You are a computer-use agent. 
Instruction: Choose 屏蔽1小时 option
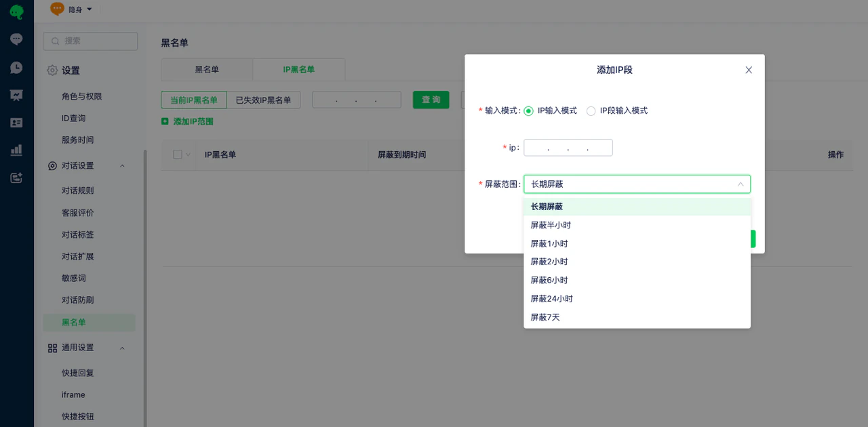(637, 243)
